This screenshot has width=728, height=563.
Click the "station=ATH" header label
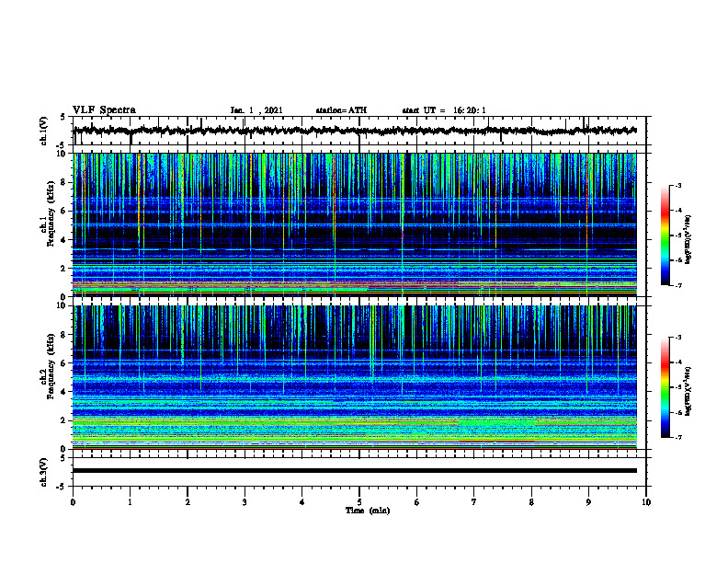coord(341,110)
